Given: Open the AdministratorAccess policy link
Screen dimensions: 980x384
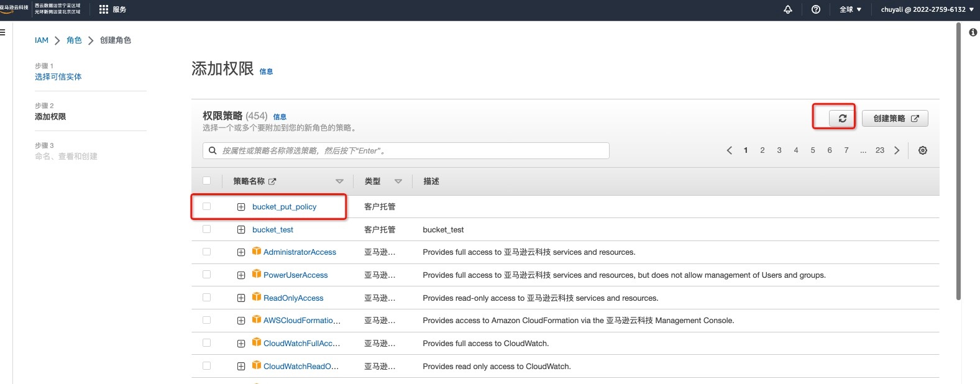Looking at the screenshot, I should [x=300, y=252].
